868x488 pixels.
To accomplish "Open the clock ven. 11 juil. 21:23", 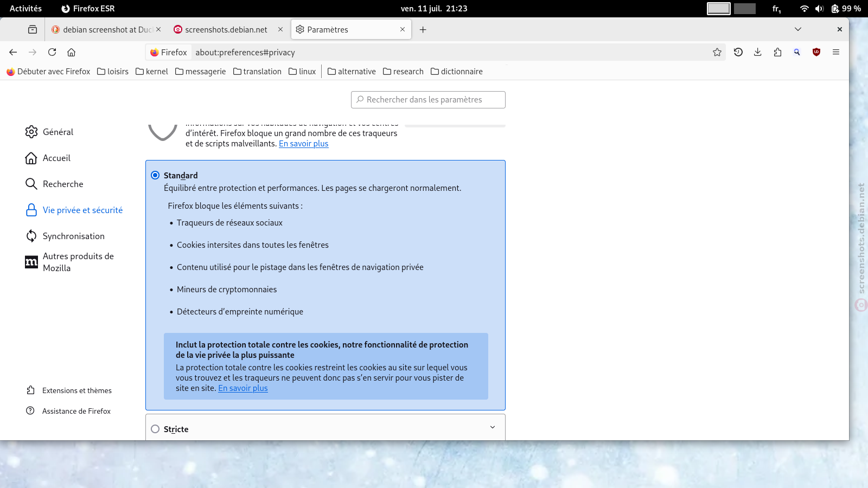I will (434, 9).
